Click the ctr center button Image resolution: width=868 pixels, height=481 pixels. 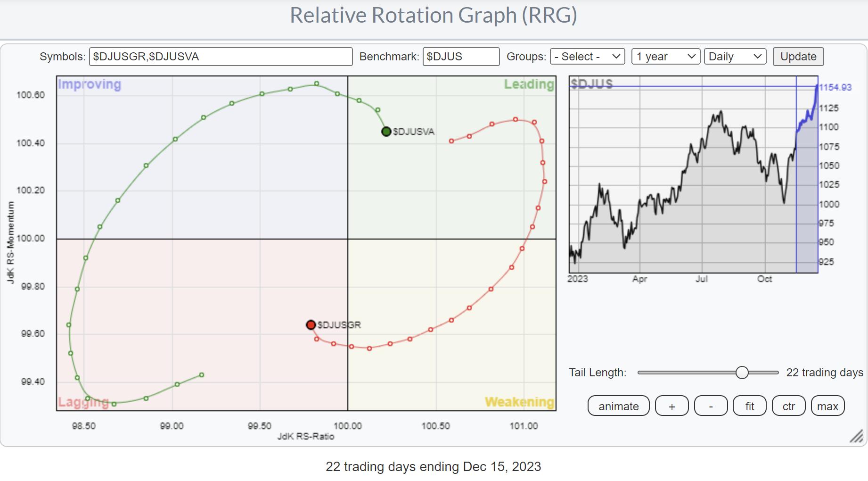click(x=788, y=406)
